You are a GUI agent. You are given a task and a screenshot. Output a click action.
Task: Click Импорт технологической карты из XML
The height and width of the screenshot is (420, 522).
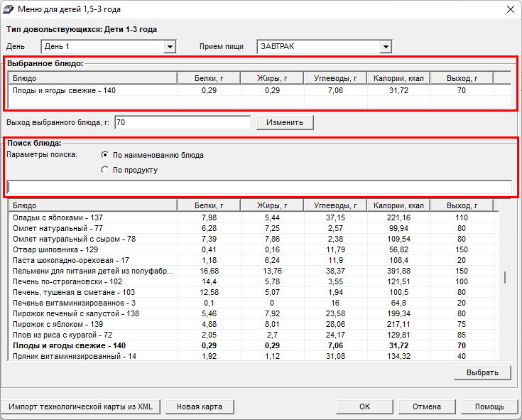coord(80,406)
